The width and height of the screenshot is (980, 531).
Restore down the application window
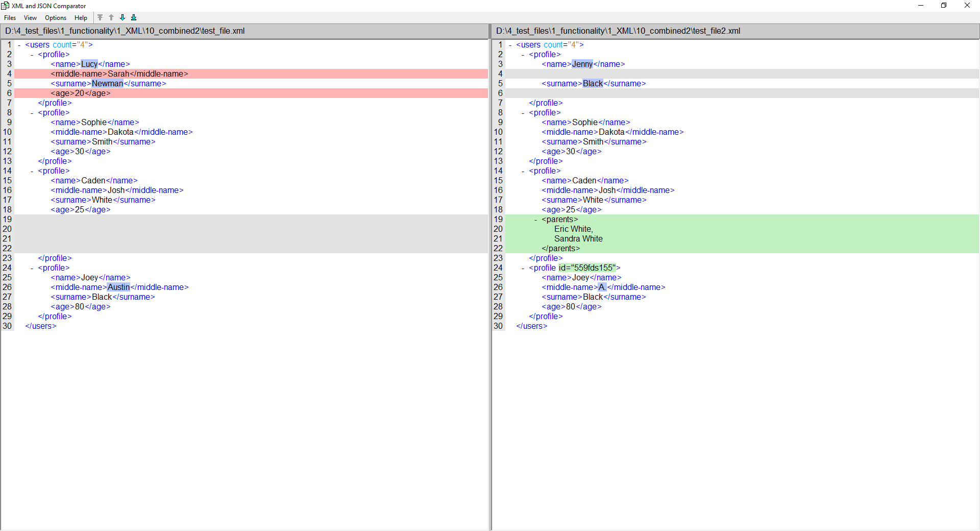[x=944, y=6]
